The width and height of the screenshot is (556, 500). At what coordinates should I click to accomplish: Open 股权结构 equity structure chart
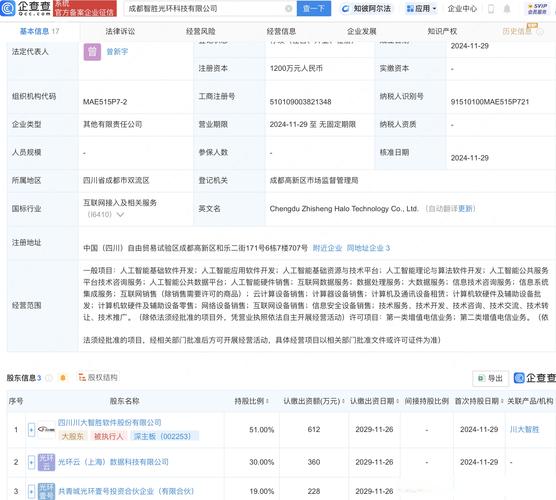(98, 377)
